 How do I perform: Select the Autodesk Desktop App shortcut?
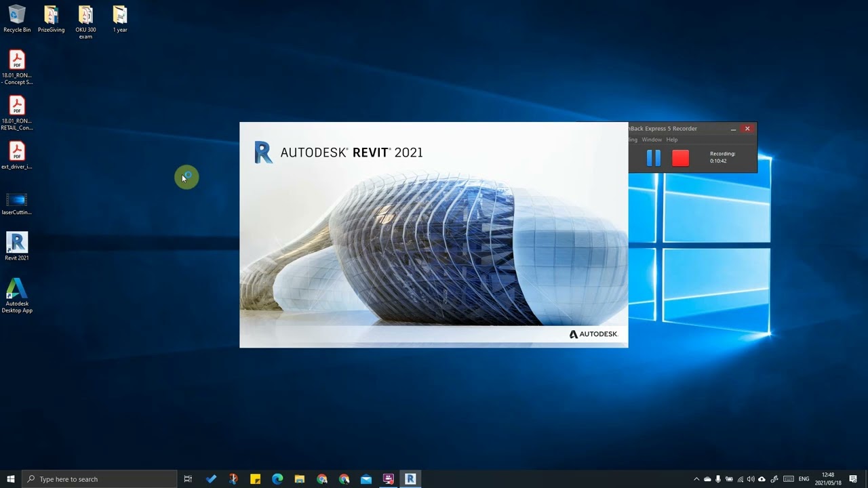coord(17,296)
